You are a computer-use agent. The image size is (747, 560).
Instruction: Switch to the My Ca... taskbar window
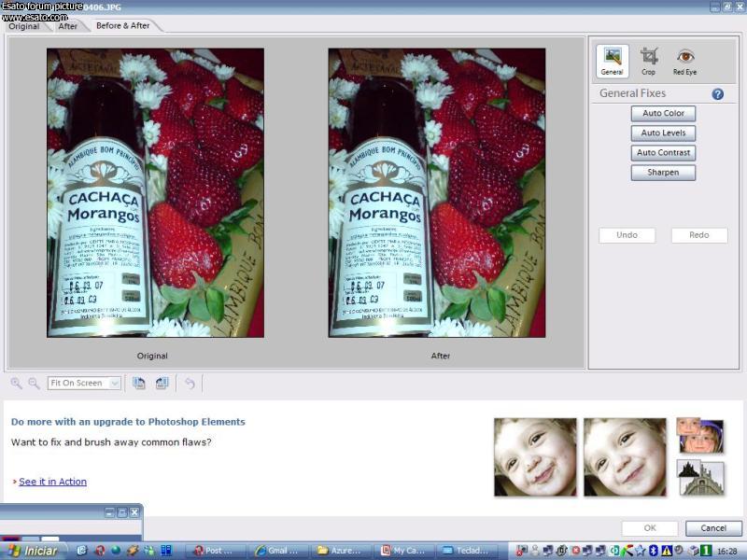403,551
